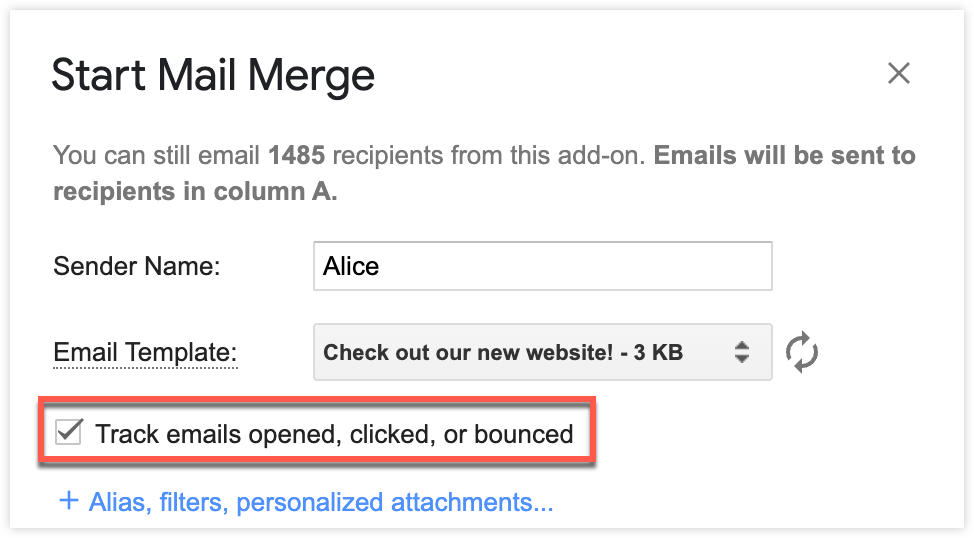Click the Sender Name input field
Image resolution: width=974 pixels, height=538 pixels.
point(542,266)
